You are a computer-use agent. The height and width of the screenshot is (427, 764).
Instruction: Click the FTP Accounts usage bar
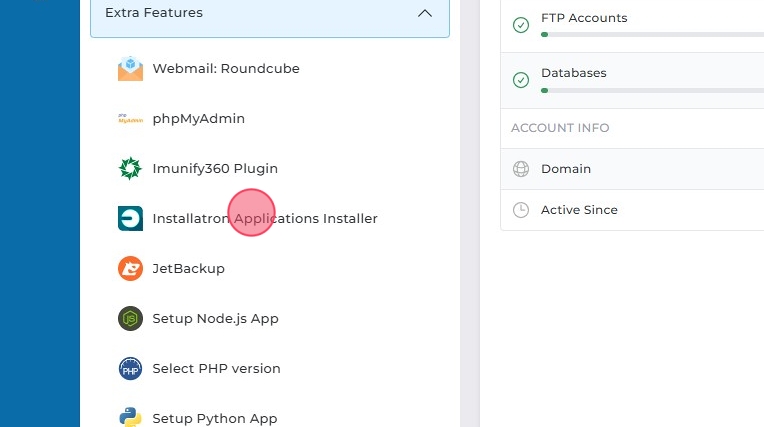coord(652,35)
